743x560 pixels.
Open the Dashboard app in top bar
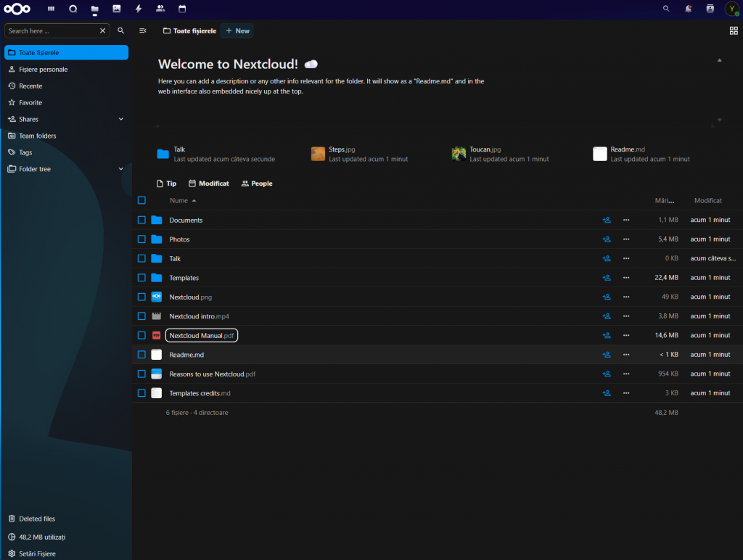point(51,9)
